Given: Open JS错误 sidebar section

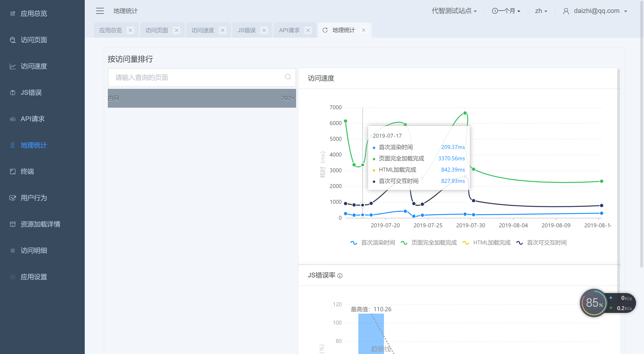Looking at the screenshot, I should (x=31, y=93).
